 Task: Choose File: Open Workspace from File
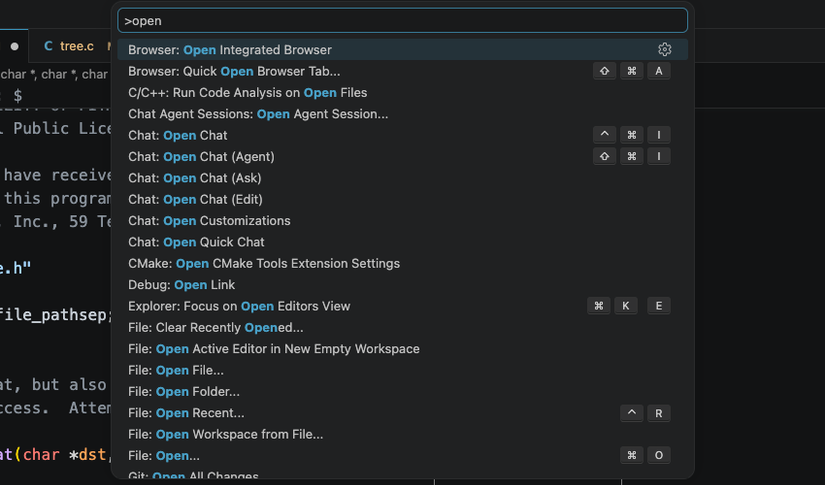click(403, 434)
